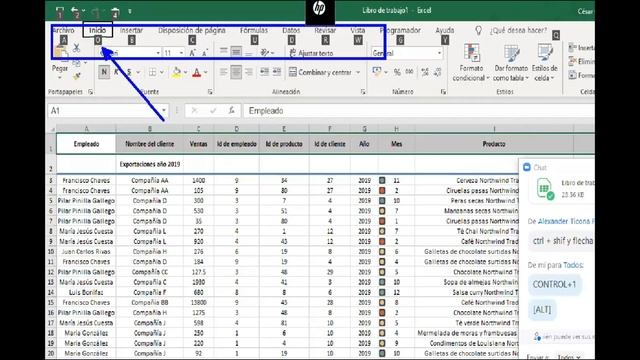
Task: Toggle Bold (N) formatting
Action: click(x=104, y=72)
